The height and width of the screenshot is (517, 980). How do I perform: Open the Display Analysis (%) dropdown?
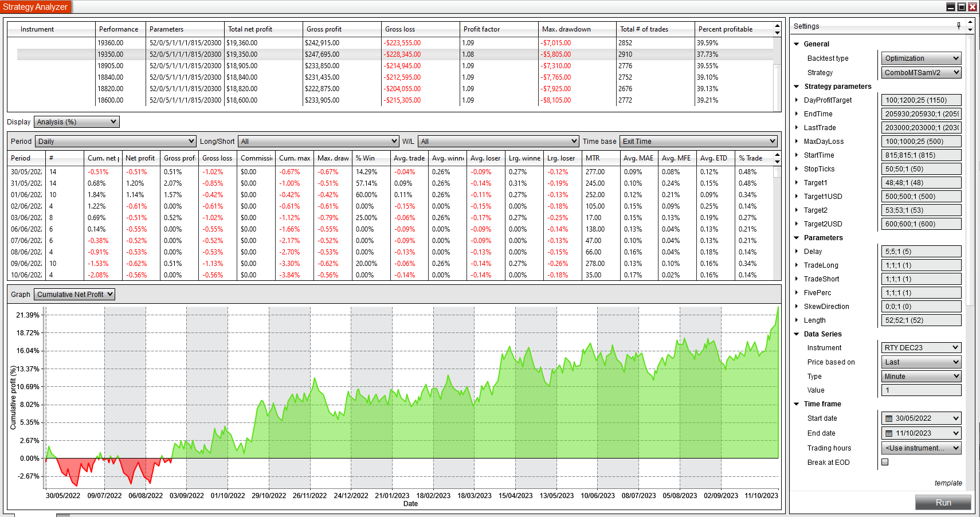click(77, 122)
